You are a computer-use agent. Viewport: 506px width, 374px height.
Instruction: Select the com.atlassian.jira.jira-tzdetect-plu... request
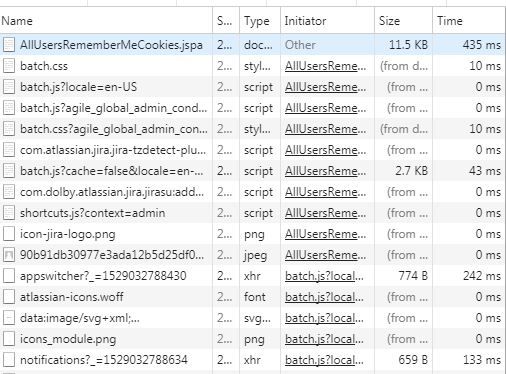tap(253, 150)
